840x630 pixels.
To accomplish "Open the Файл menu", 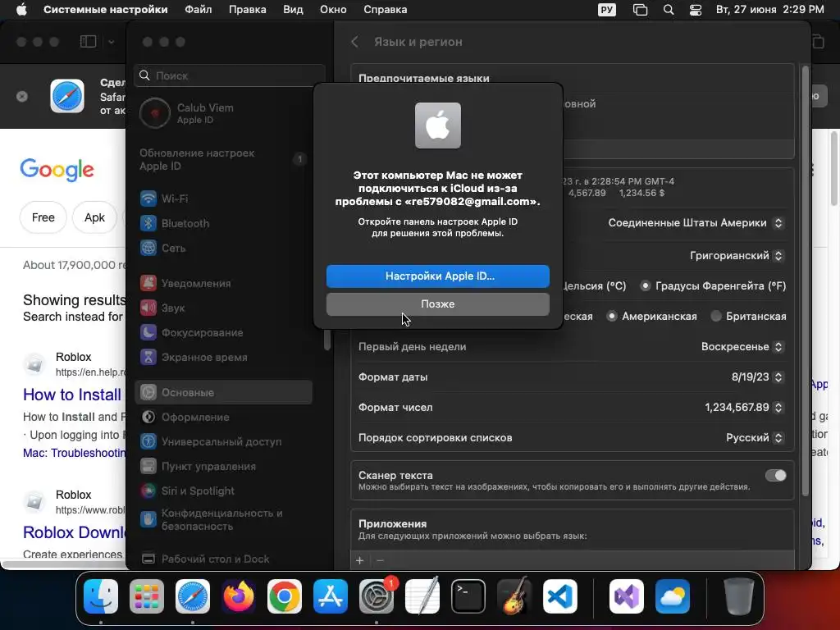I will (199, 10).
